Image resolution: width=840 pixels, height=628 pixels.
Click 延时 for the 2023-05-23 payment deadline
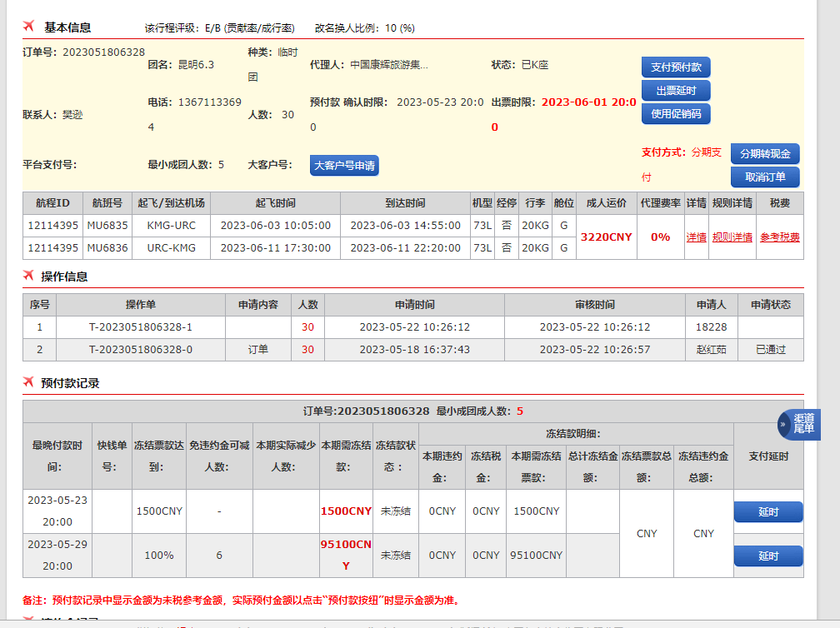click(767, 511)
